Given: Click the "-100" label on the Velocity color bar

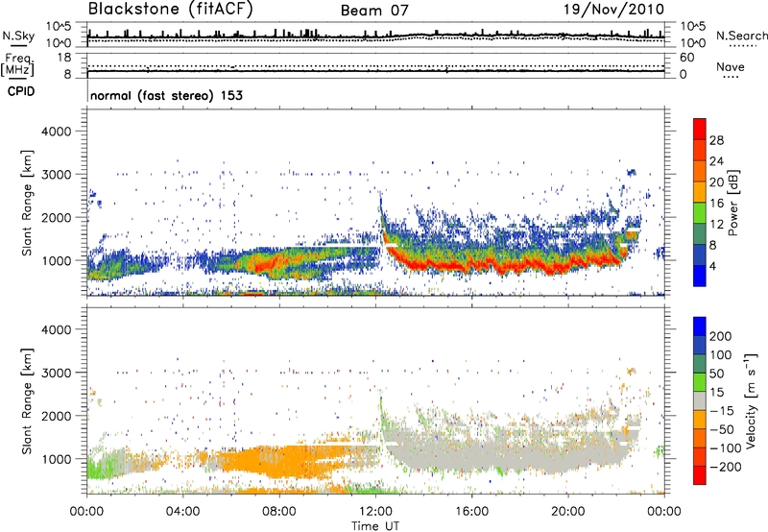Looking at the screenshot, I should click(x=726, y=448).
